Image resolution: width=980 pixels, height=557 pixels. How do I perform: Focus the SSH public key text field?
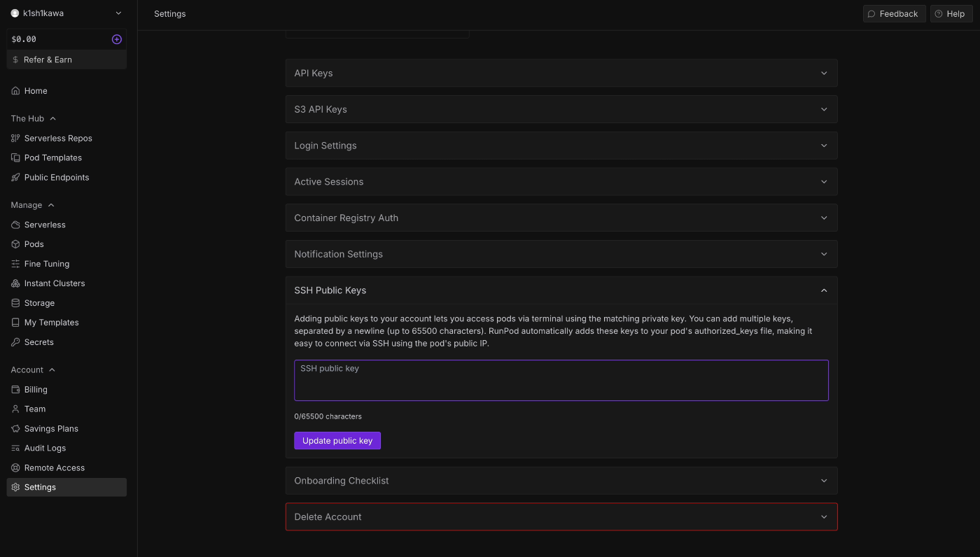pos(561,381)
